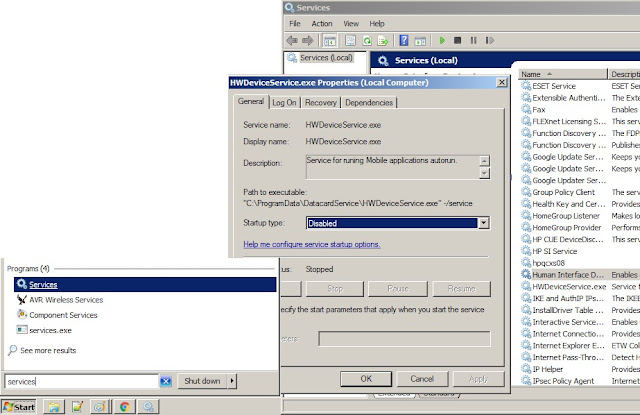This screenshot has width=640, height=415.
Task: Select IP Helper service row
Action: [547, 369]
